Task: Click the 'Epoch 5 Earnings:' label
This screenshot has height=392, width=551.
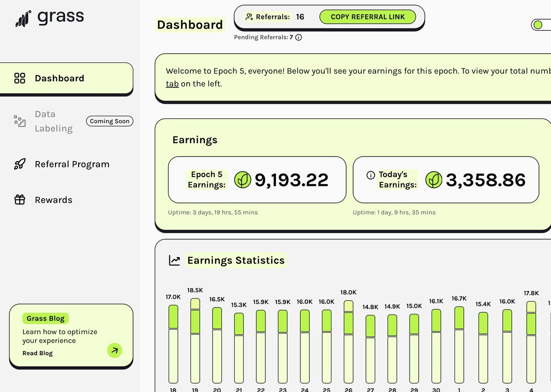Action: 207,179
